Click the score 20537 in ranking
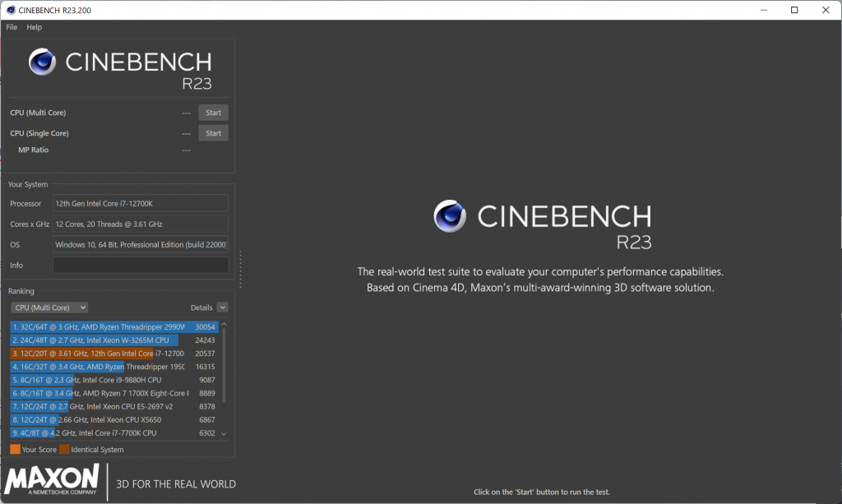The image size is (842, 504). (x=205, y=354)
